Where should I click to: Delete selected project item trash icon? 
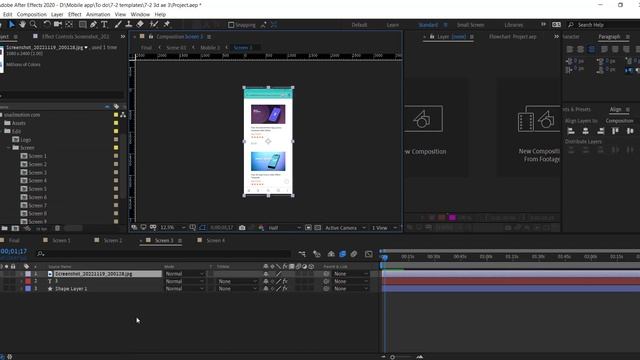coord(58,228)
